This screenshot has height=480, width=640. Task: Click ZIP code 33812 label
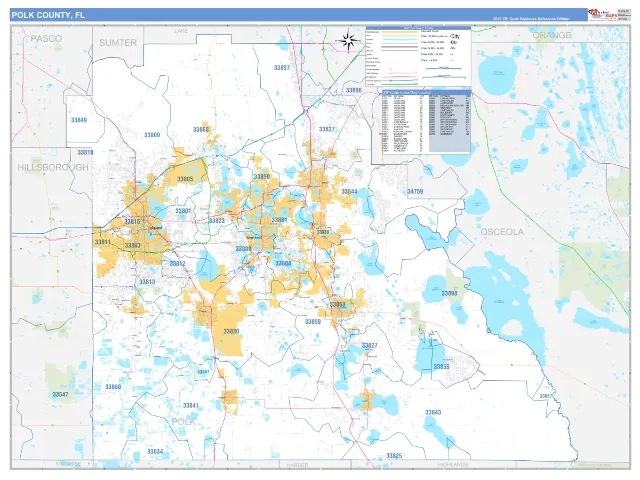[x=177, y=263]
